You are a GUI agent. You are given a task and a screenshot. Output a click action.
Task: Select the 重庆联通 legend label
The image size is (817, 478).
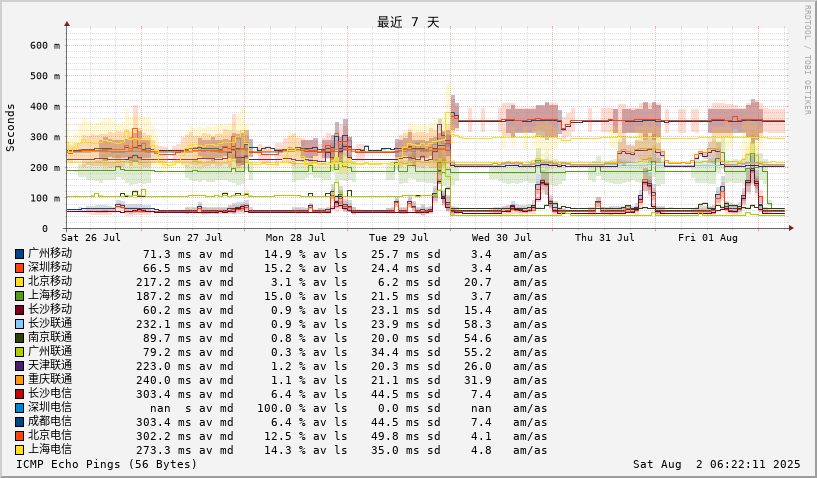click(50, 380)
